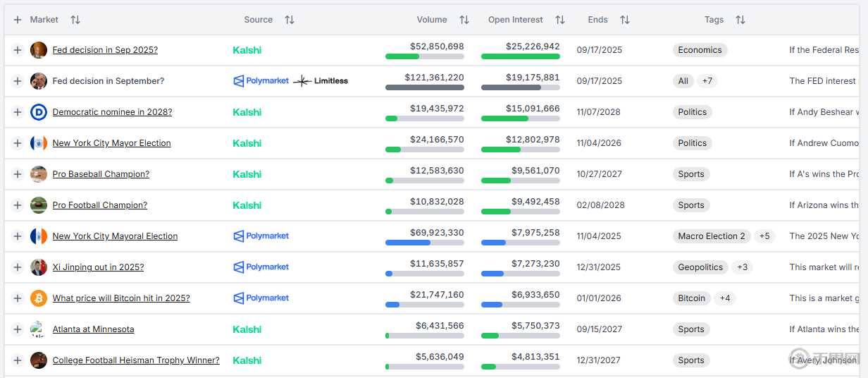Expand the Pro Football Champion row
868x378 pixels.
click(18, 205)
